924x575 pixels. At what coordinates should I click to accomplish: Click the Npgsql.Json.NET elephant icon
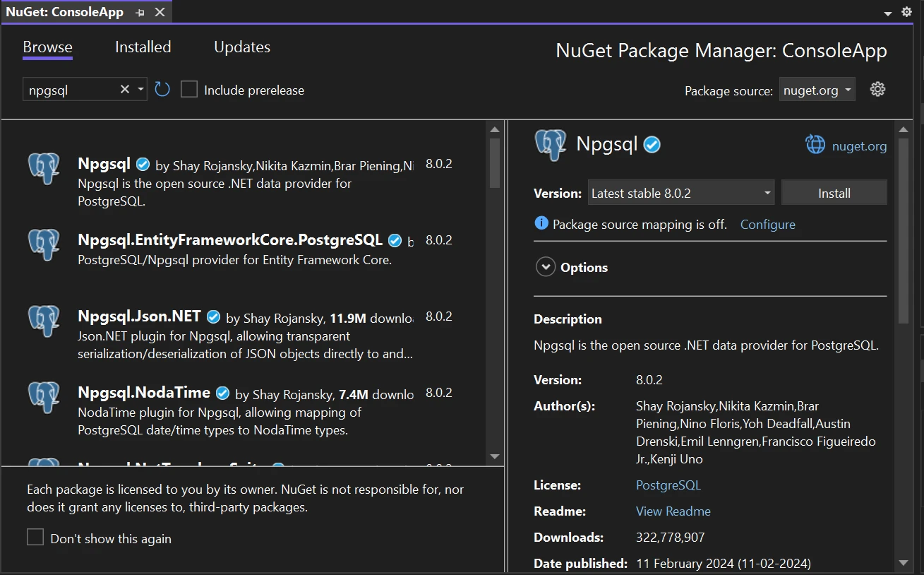click(44, 321)
